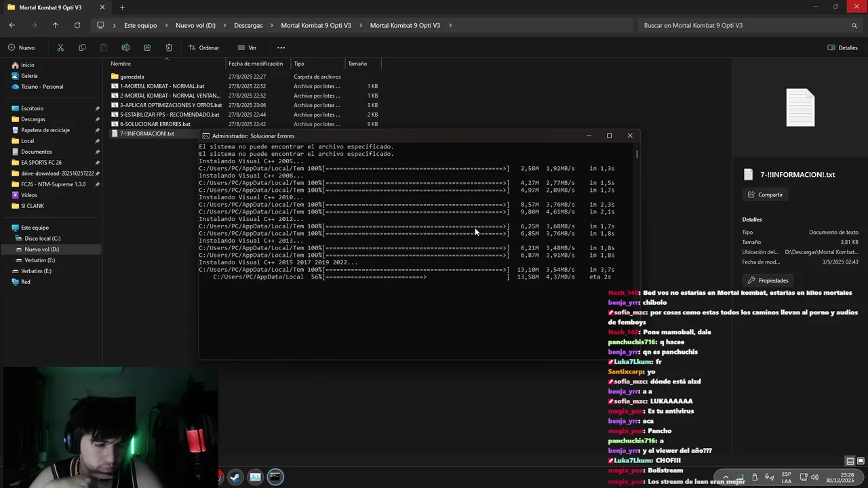The height and width of the screenshot is (488, 868).
Task: Select Este equipo in the address breadcrumb
Action: (140, 25)
